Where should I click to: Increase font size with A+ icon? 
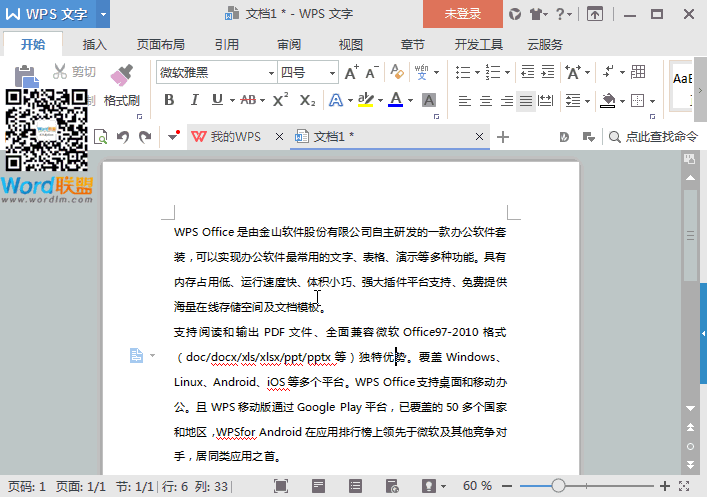point(352,72)
